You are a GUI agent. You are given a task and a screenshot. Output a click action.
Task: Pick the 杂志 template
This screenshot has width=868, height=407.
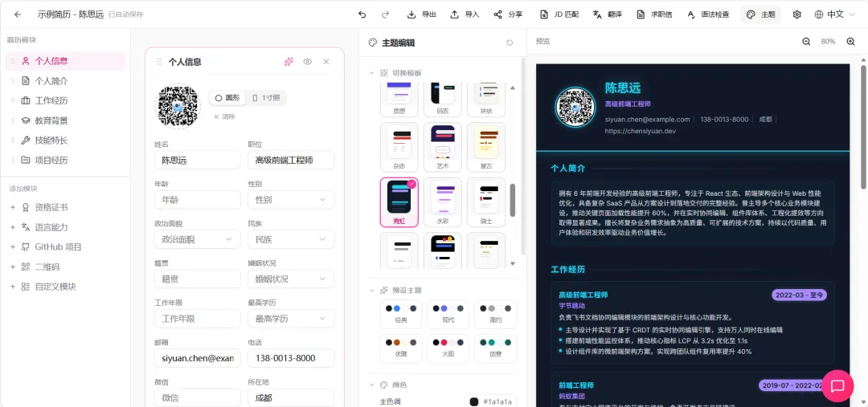click(x=399, y=147)
